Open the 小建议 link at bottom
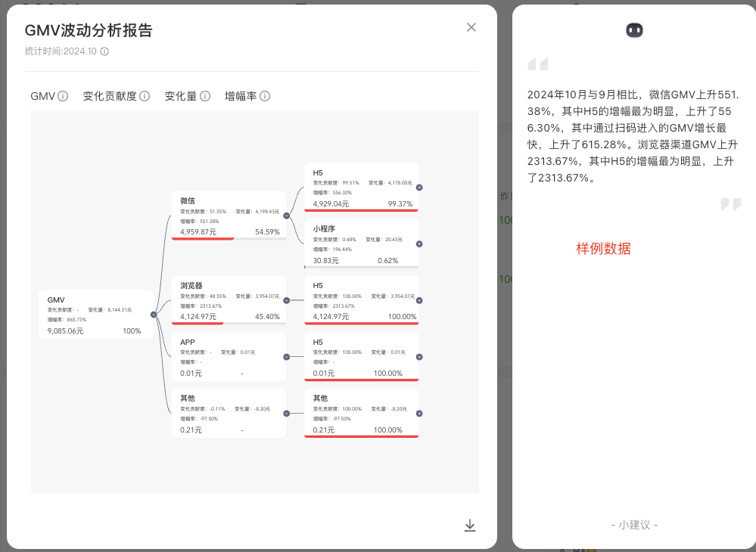The height and width of the screenshot is (552, 756). [634, 525]
